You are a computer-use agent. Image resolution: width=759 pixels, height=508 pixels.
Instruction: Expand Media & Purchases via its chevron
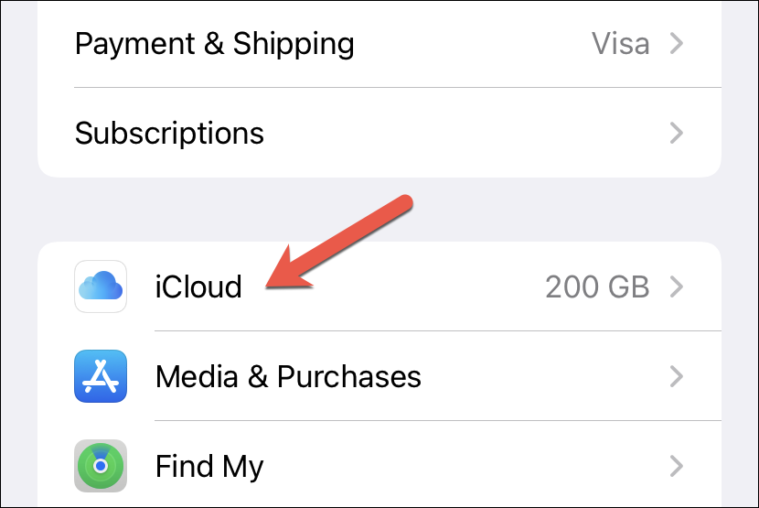[677, 376]
